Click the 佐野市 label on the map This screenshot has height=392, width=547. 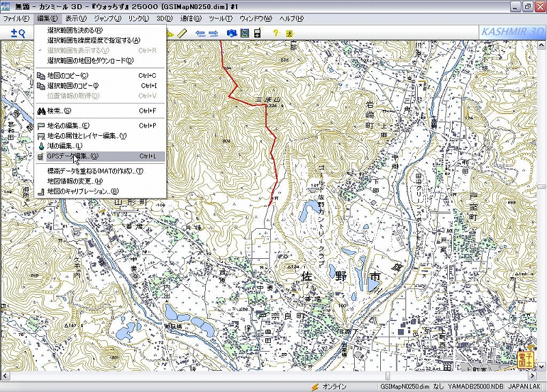click(341, 277)
